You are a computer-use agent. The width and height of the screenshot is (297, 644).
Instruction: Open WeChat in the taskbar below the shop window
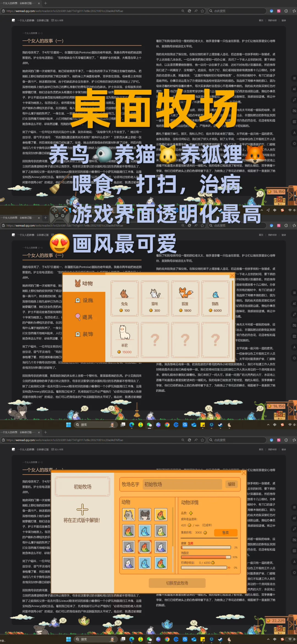(x=149, y=425)
